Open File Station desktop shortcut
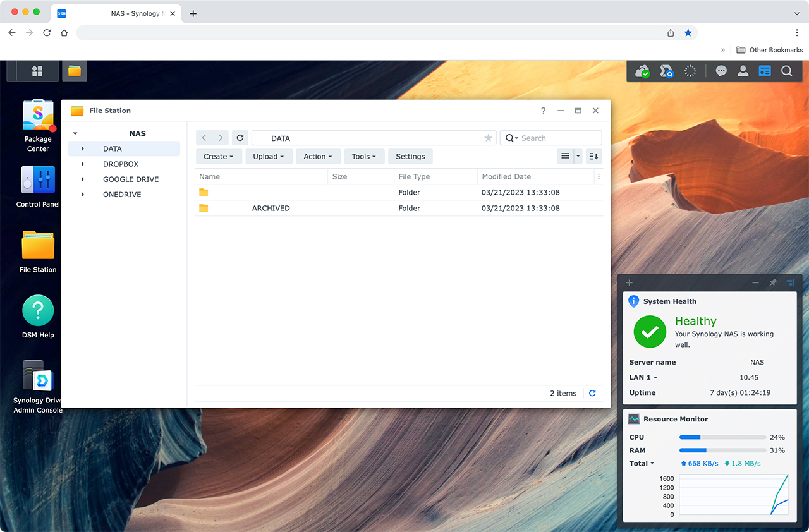The image size is (809, 532). [x=38, y=251]
